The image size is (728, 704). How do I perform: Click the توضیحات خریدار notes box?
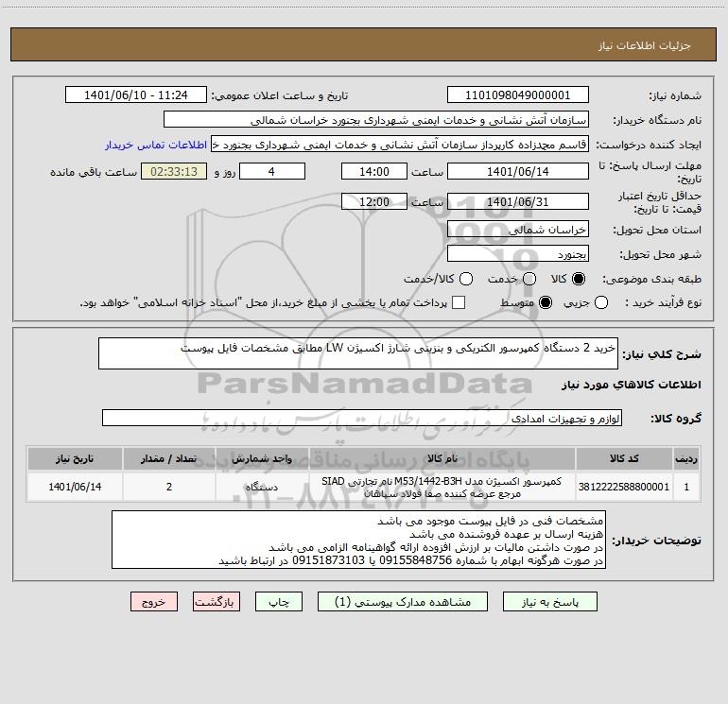(x=359, y=540)
